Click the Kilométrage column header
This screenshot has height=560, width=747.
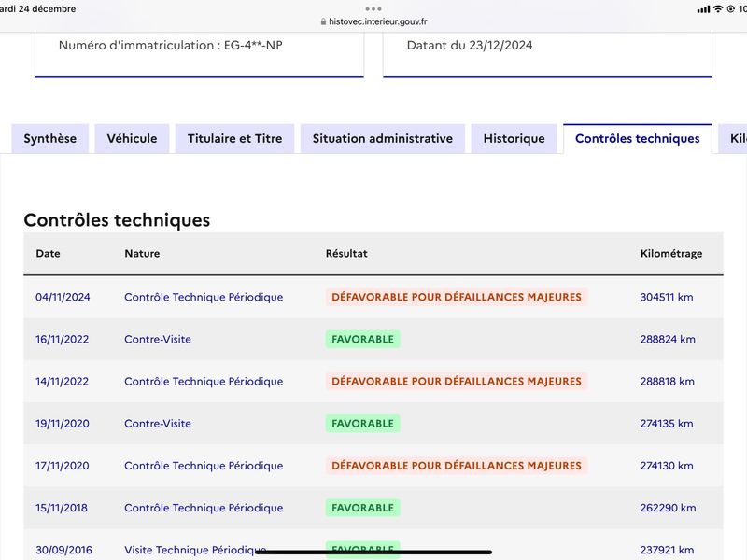[x=670, y=253]
